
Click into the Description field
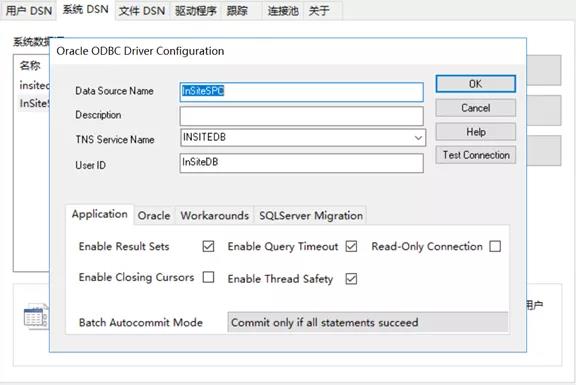[301, 116]
